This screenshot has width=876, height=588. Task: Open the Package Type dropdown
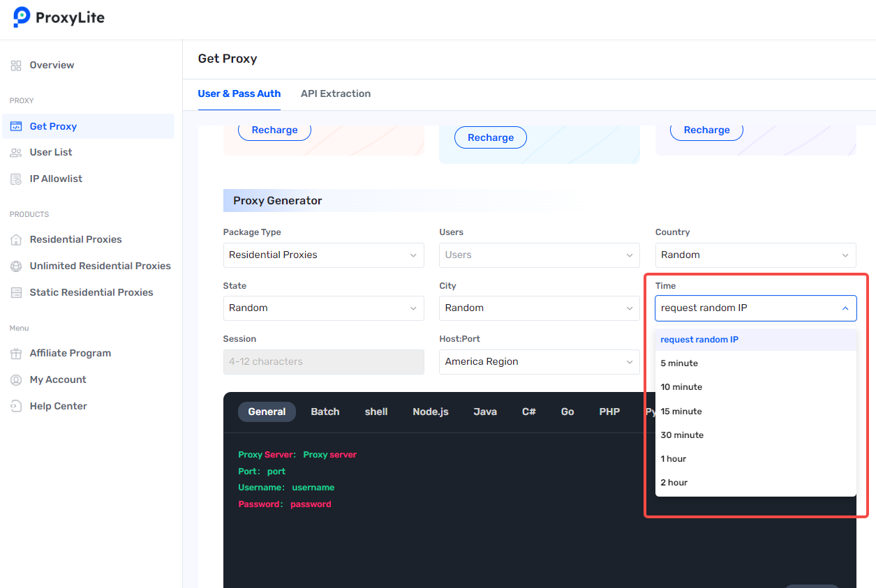coord(324,255)
